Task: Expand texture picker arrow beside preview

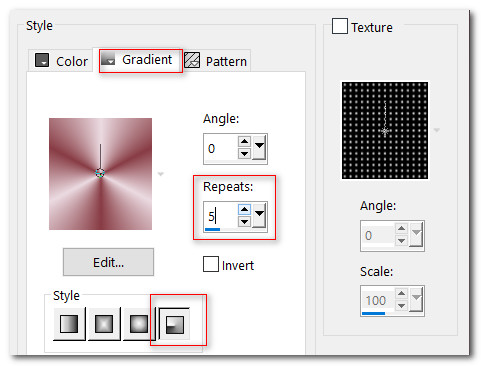Action: (437, 130)
